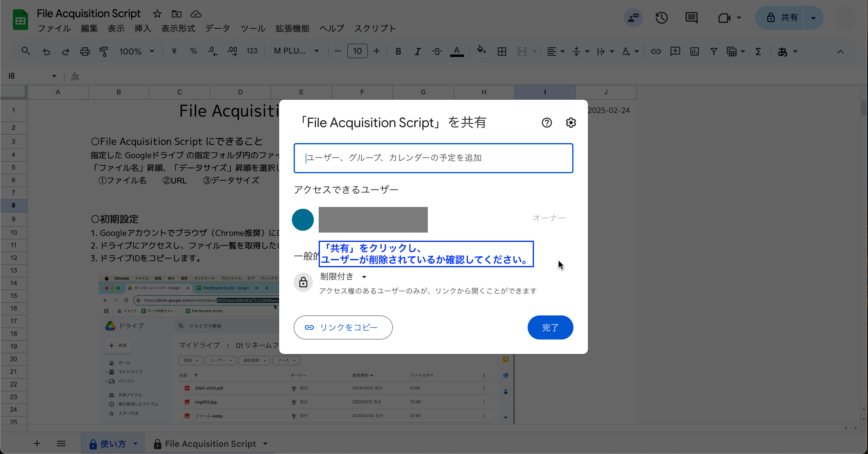The height and width of the screenshot is (454, 868).
Task: Collapse the toolbar with the caret
Action: pyautogui.click(x=840, y=51)
